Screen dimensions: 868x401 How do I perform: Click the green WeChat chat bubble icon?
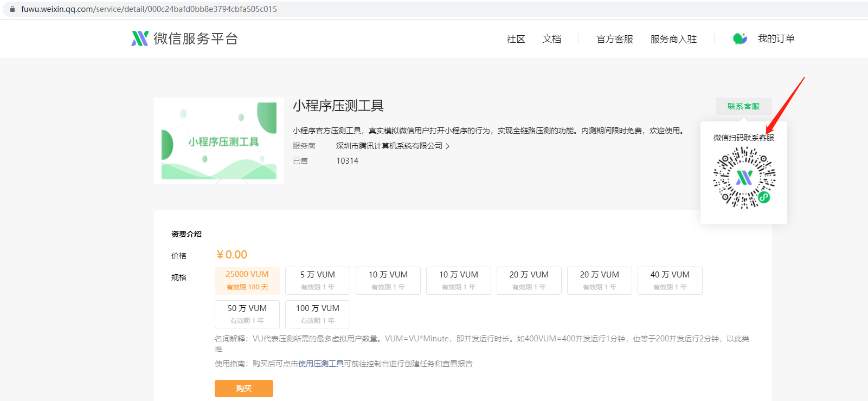[x=740, y=38]
